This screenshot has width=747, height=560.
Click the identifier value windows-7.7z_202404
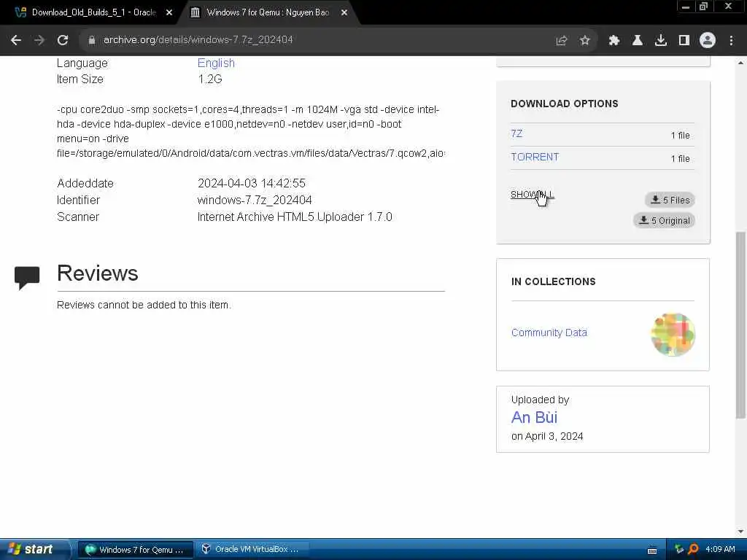255,200
